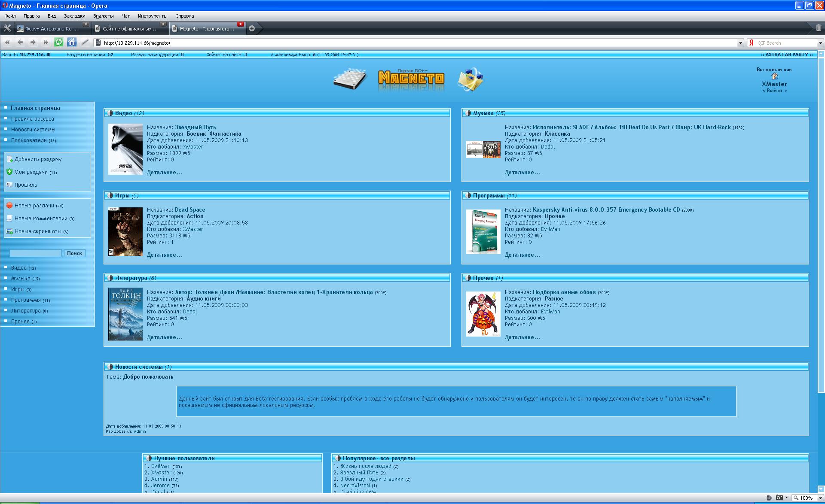Toggle the Музыка section half-circle icon
The image size is (825, 504).
(x=468, y=113)
